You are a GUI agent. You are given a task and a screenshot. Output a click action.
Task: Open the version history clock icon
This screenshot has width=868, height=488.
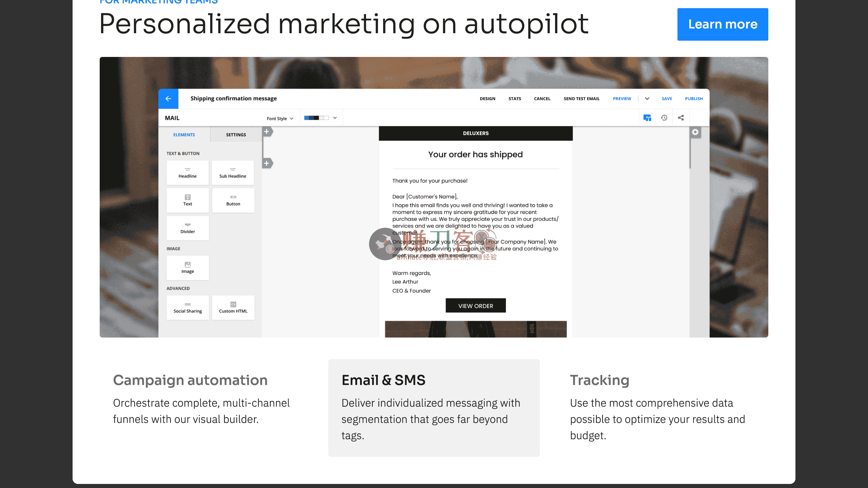coord(664,118)
